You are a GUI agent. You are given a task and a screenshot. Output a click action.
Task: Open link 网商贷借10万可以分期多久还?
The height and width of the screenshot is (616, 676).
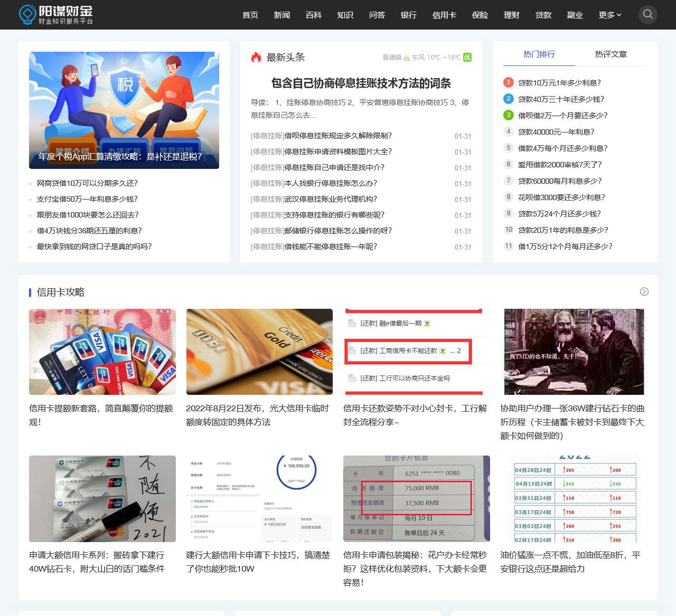click(x=87, y=183)
